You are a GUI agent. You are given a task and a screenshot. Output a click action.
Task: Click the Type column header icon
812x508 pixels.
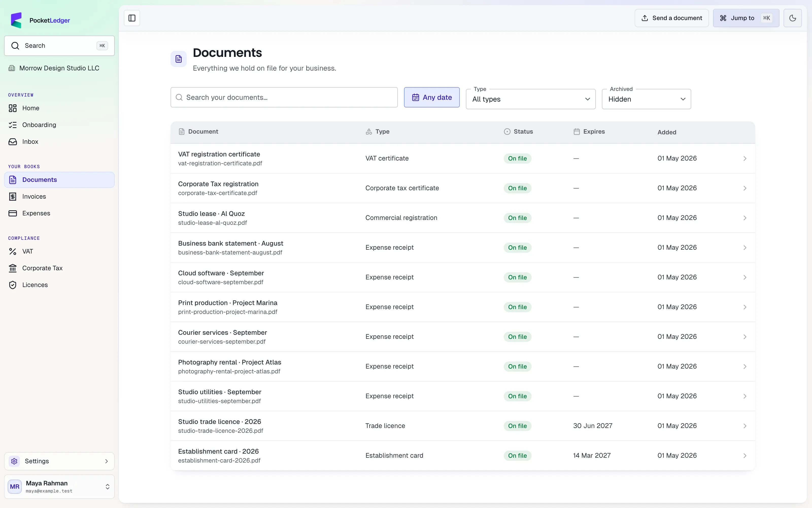(x=369, y=132)
